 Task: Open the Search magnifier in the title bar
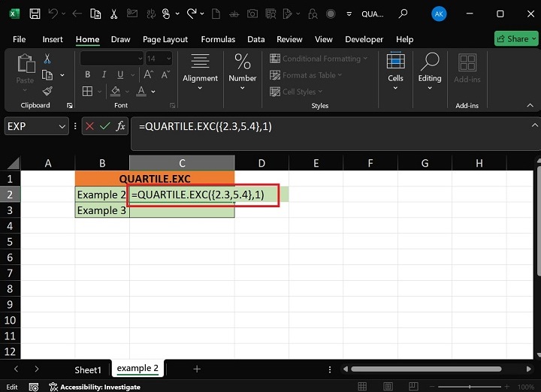[x=403, y=14]
